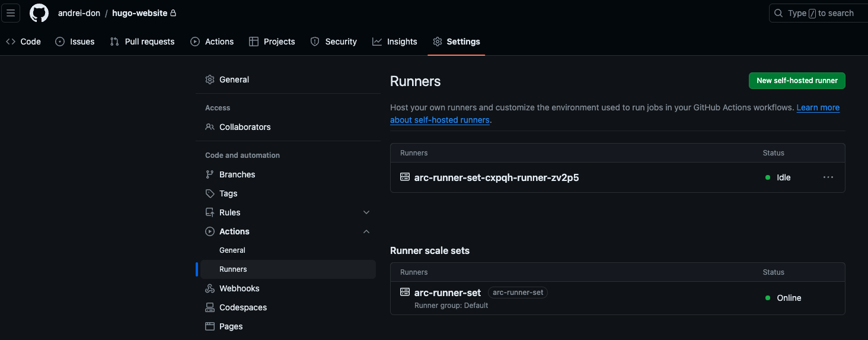Follow the Learn more about self-hosted runners link
Screen dimensions: 868x340
(x=818, y=107)
